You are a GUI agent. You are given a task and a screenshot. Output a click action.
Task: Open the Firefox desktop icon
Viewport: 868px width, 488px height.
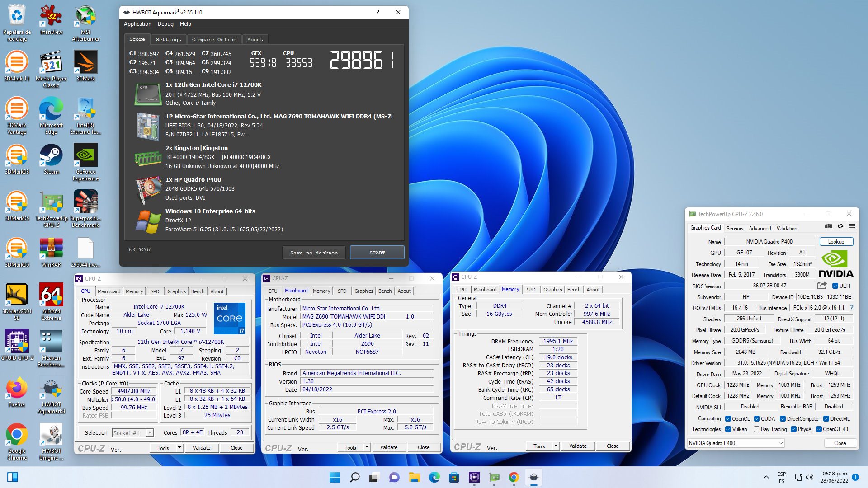pyautogui.click(x=17, y=392)
